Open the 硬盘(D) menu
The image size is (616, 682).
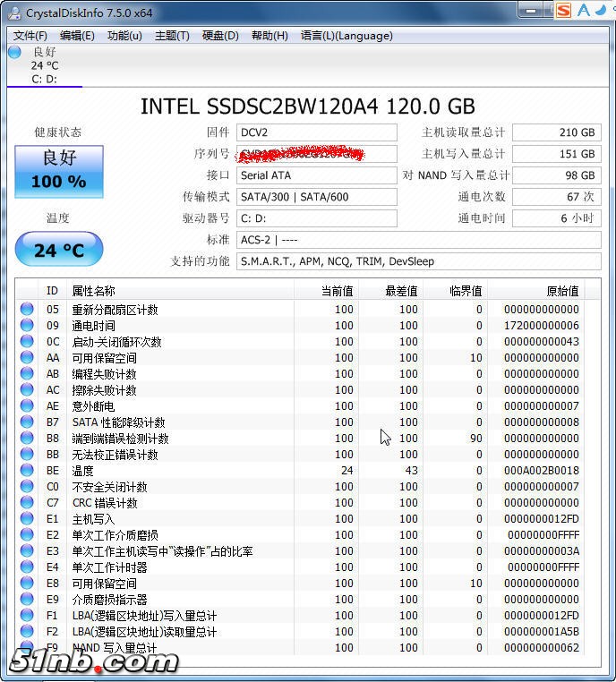[220, 36]
